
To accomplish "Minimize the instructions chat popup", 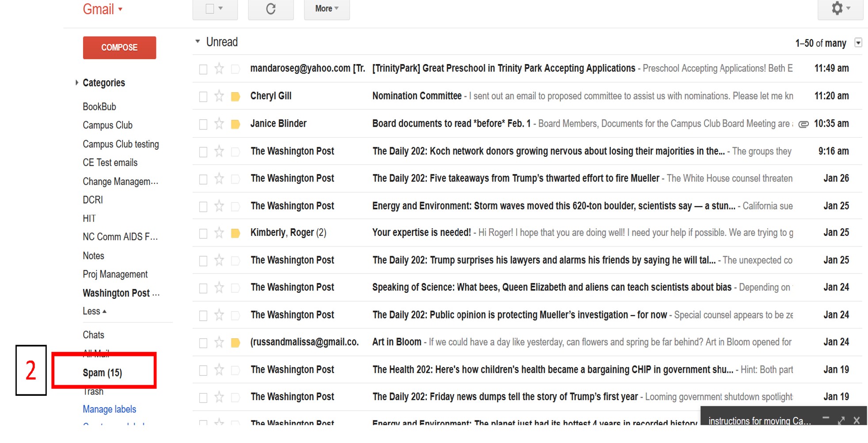I will click(x=826, y=418).
